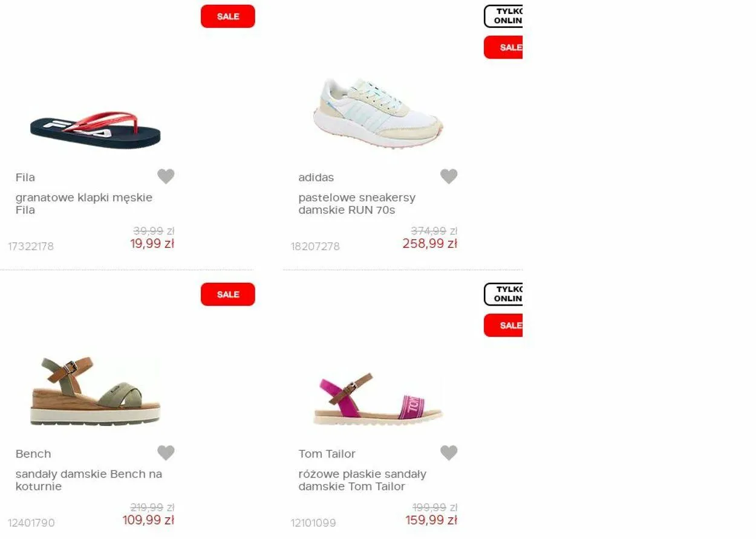Open 'różowe płaskie sandały damskie Tom Tailor'
756x539 pixels.
tap(362, 480)
